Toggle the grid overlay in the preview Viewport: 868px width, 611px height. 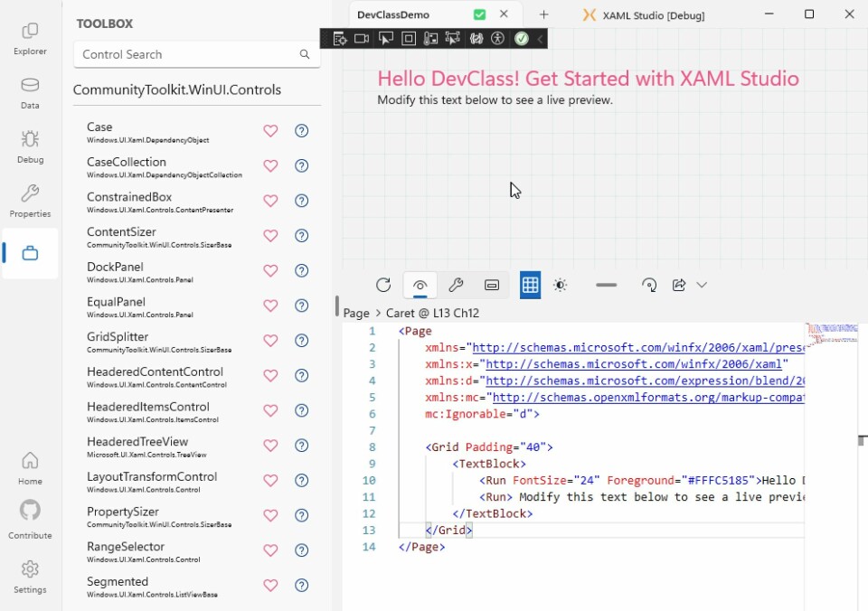pos(530,284)
